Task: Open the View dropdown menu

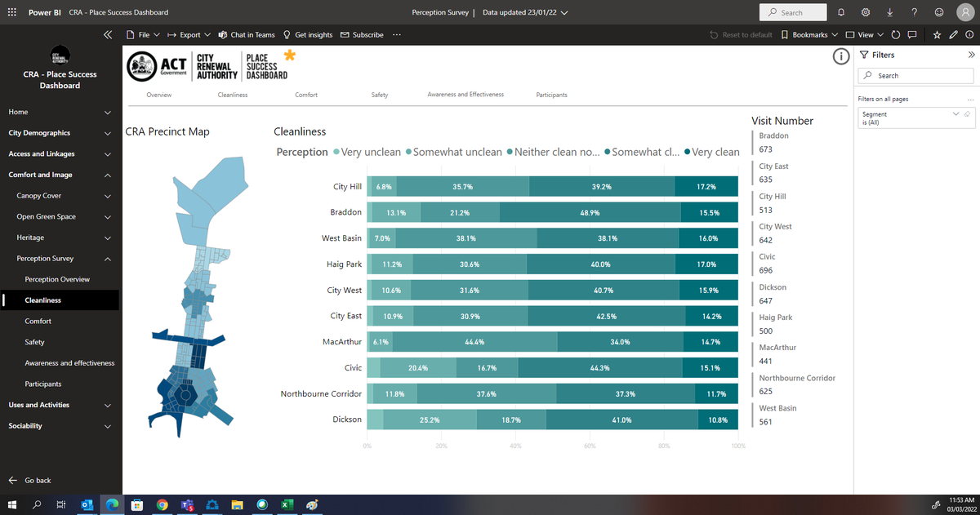Action: coord(863,34)
